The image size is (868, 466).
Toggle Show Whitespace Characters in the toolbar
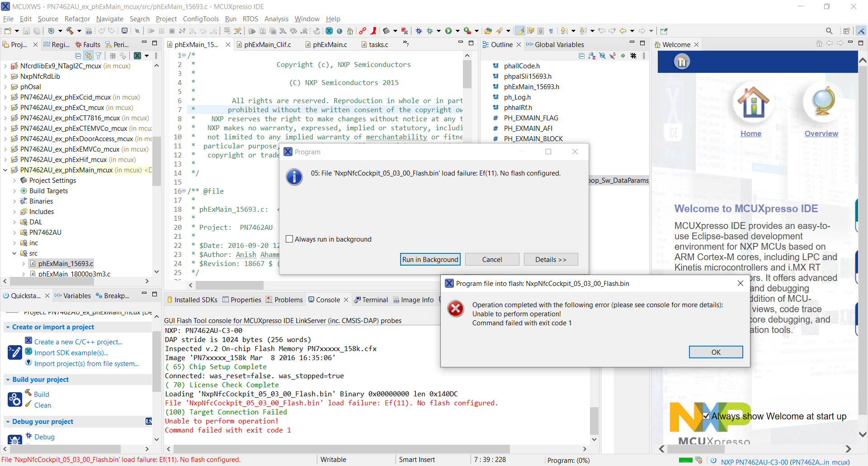point(551,30)
